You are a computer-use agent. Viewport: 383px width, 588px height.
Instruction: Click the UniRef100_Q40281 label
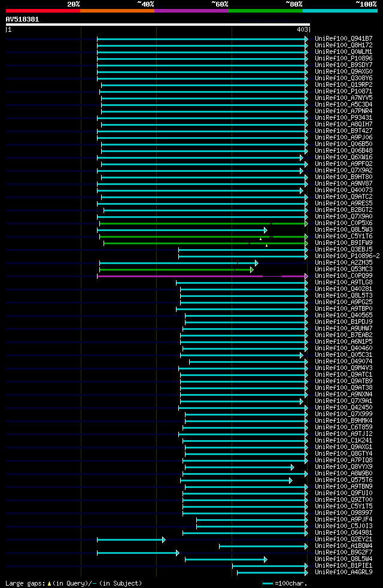click(344, 289)
